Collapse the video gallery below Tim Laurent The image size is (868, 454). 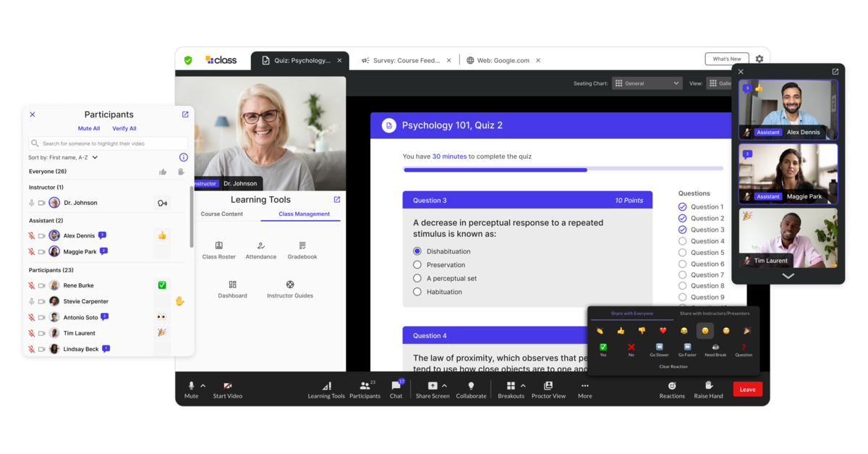(x=788, y=275)
